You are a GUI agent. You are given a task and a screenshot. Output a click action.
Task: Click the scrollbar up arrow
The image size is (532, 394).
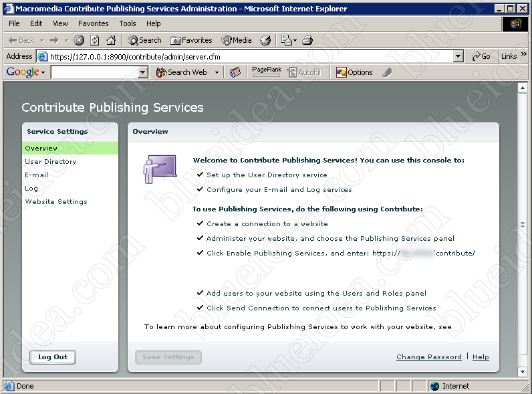523,88
